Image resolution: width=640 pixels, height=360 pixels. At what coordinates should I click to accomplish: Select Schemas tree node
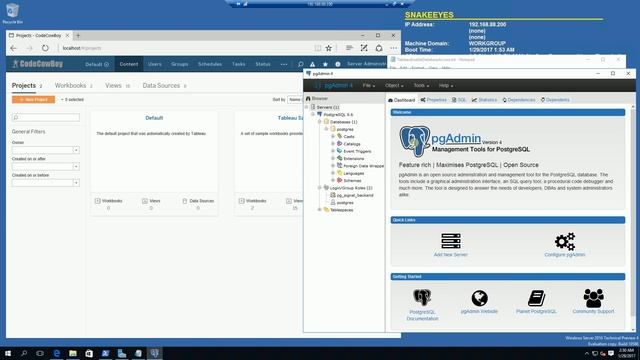[x=352, y=180]
